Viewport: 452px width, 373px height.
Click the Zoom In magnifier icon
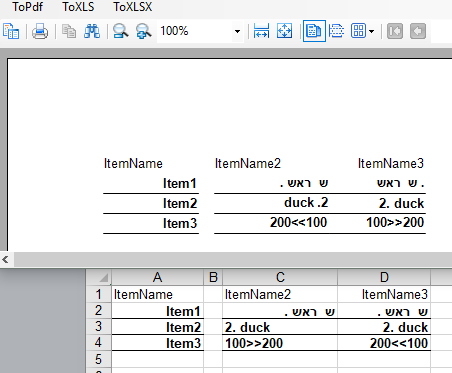tap(144, 31)
